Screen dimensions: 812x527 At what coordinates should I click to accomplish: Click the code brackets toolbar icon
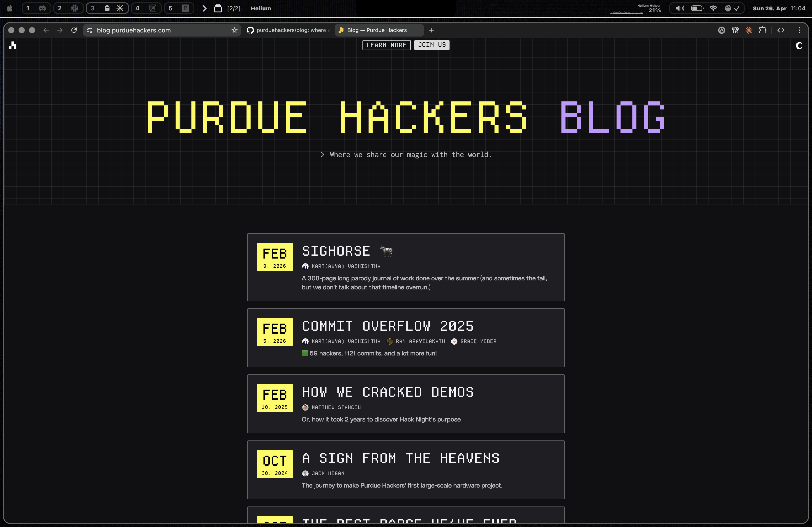(x=781, y=30)
